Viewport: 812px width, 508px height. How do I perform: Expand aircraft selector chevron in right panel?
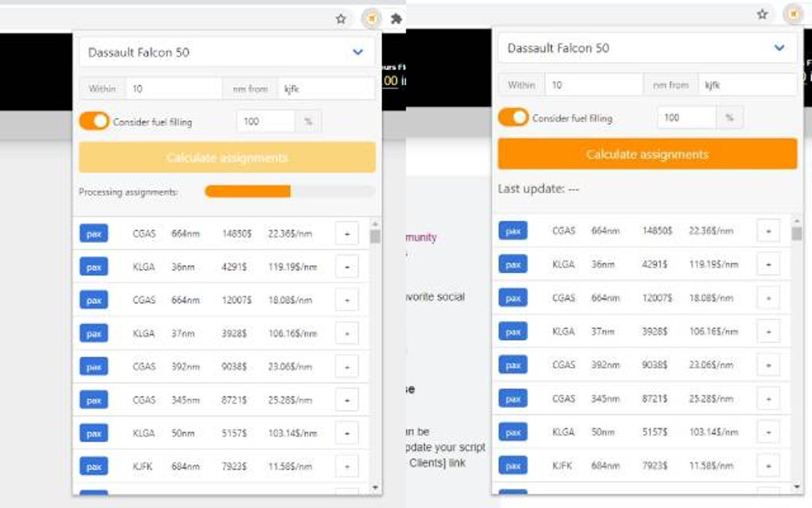(x=779, y=47)
